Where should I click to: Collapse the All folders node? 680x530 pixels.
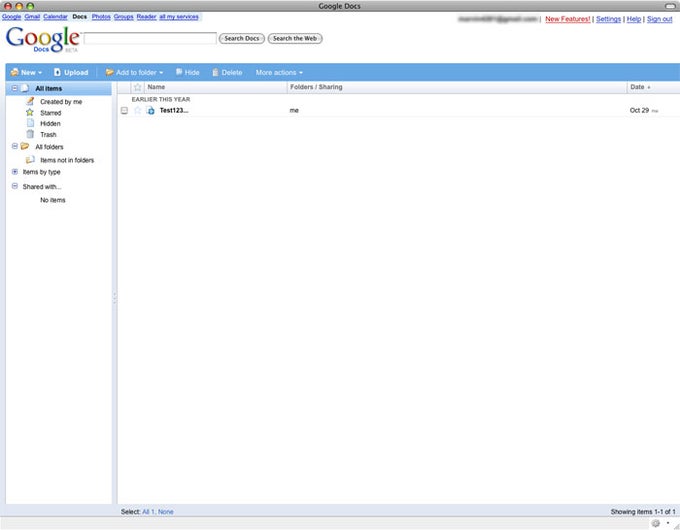pyautogui.click(x=15, y=146)
